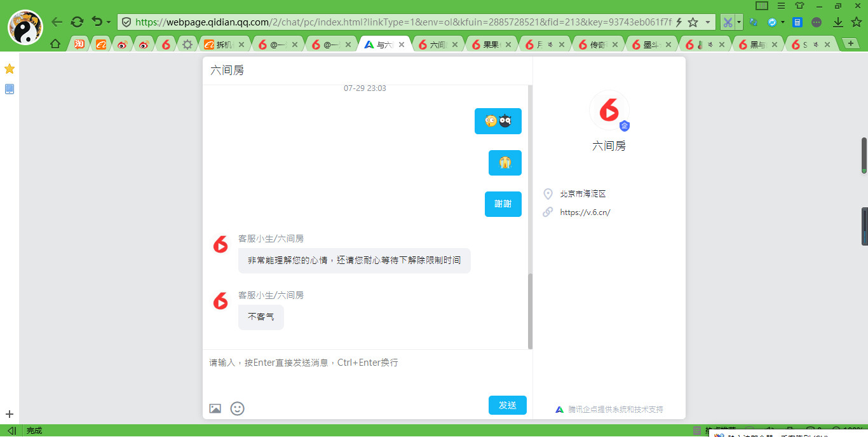
Task: Click the translate extension icon
Action: (x=754, y=22)
